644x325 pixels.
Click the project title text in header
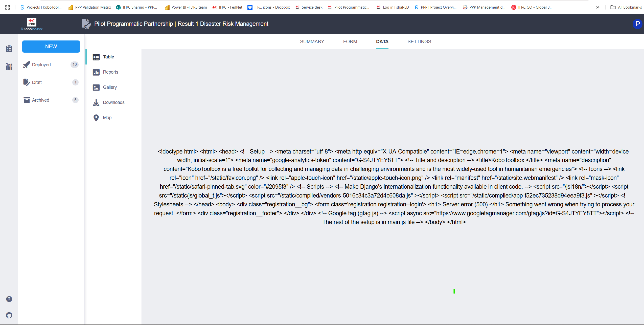(181, 24)
